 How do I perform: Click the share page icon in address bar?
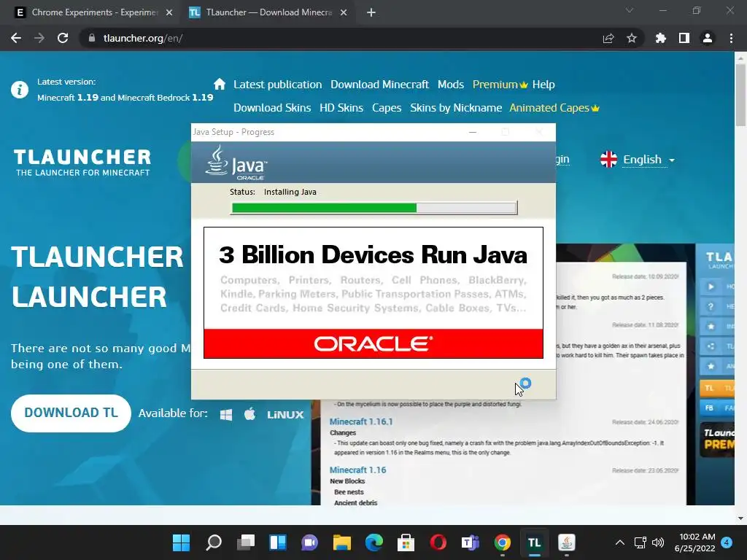(x=608, y=38)
